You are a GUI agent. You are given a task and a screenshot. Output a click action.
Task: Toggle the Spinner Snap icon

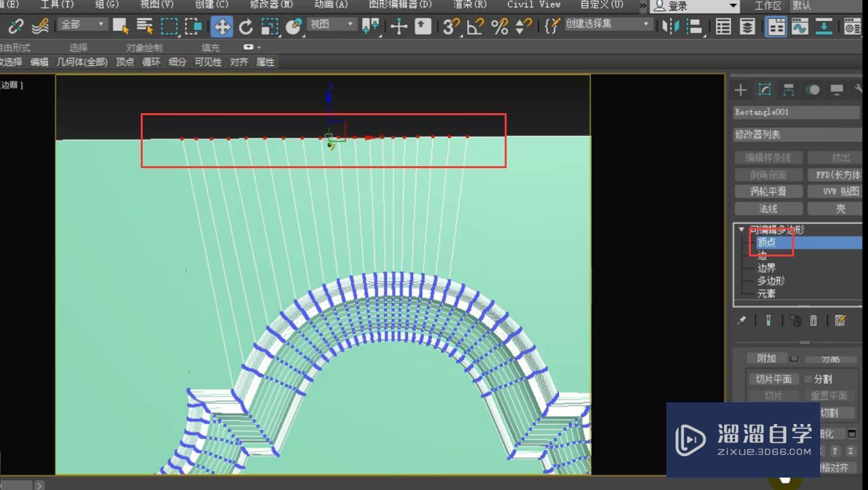click(524, 26)
